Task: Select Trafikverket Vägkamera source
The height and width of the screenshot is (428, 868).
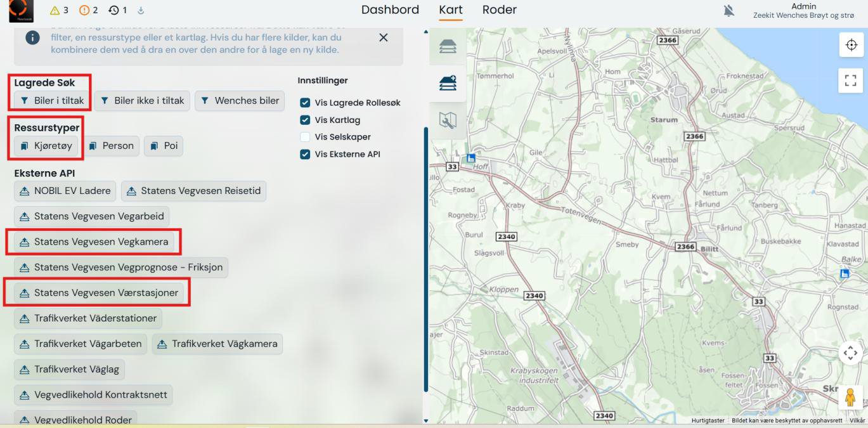Action: (217, 344)
